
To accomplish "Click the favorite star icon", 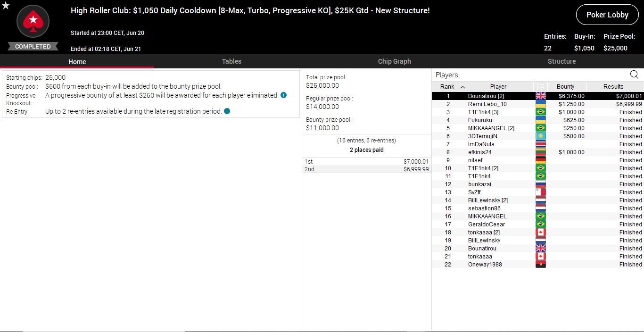I will pyautogui.click(x=6, y=6).
